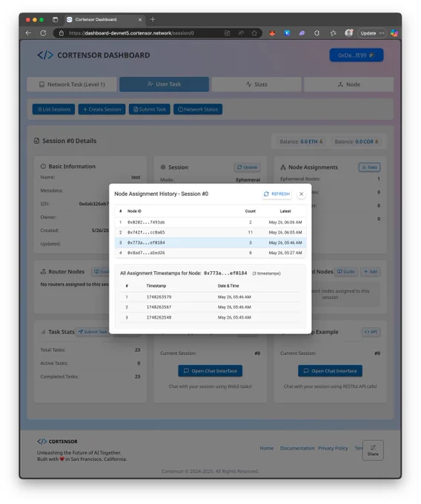
Task: Click the List Sessions button
Action: point(53,109)
